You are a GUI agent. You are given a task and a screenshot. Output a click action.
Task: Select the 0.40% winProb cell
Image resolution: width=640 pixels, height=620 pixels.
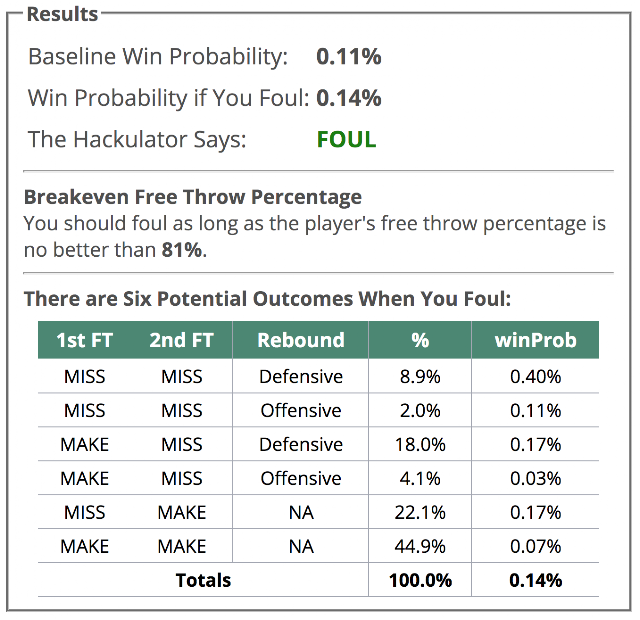tap(536, 376)
